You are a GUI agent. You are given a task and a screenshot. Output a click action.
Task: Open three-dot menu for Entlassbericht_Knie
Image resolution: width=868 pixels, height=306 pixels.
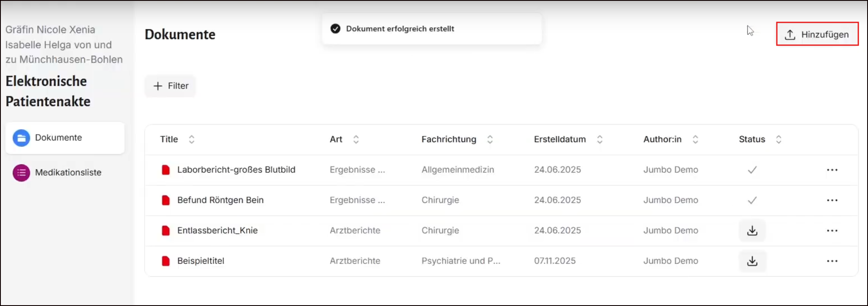[832, 231]
